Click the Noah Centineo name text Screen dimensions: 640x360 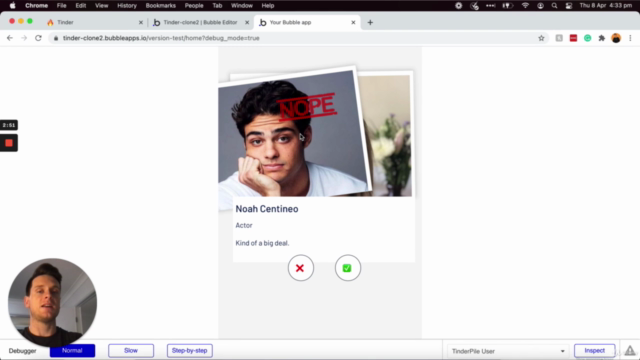pos(267,209)
